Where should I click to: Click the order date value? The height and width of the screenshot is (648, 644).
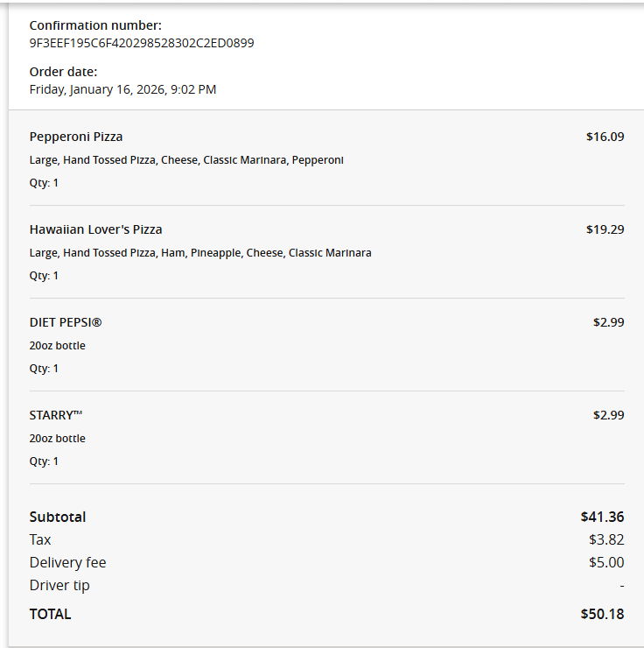(122, 88)
